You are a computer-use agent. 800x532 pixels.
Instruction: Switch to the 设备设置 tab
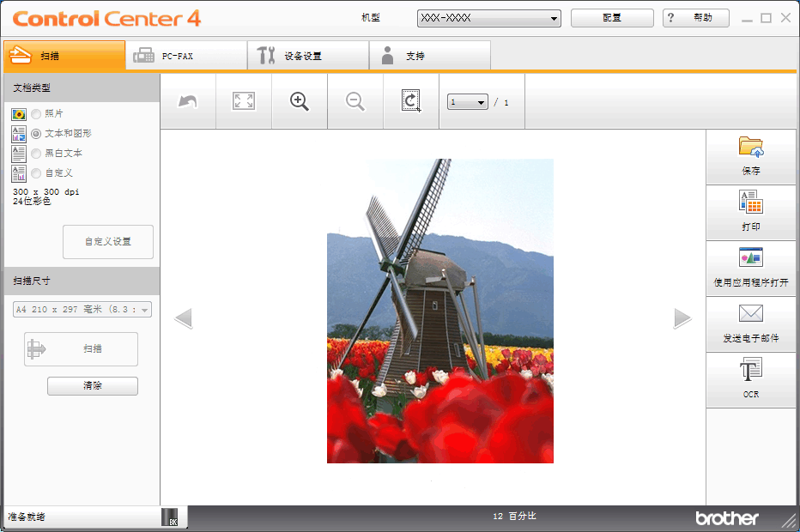(x=308, y=56)
